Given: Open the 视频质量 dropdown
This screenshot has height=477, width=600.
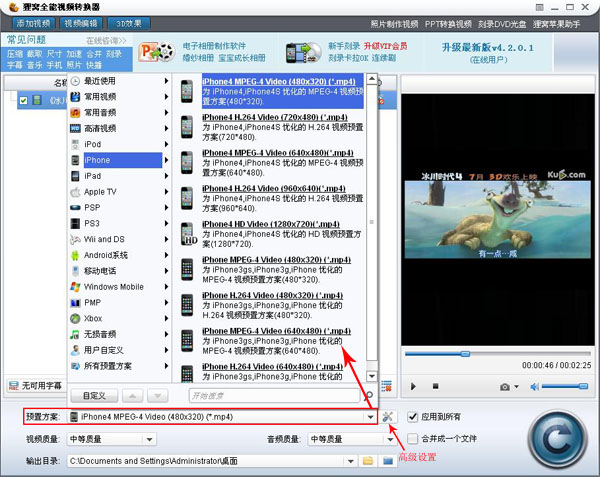Looking at the screenshot, I should coord(150,439).
